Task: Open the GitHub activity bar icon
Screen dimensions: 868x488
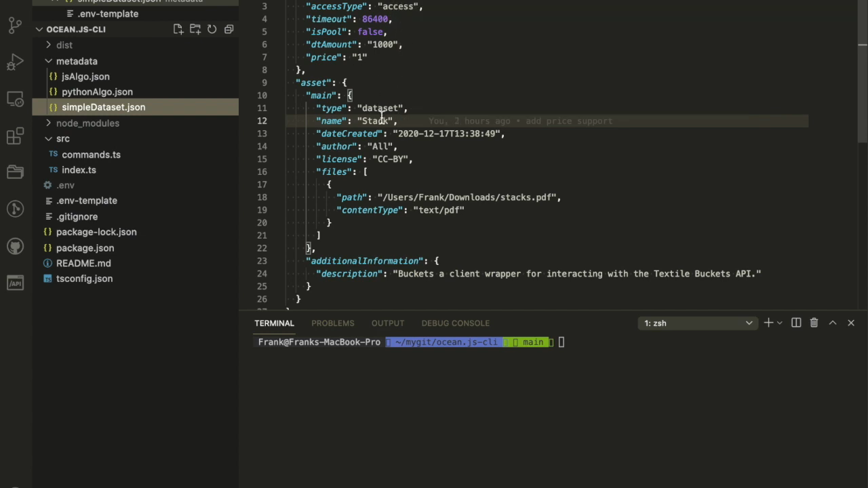Action: pyautogui.click(x=15, y=245)
